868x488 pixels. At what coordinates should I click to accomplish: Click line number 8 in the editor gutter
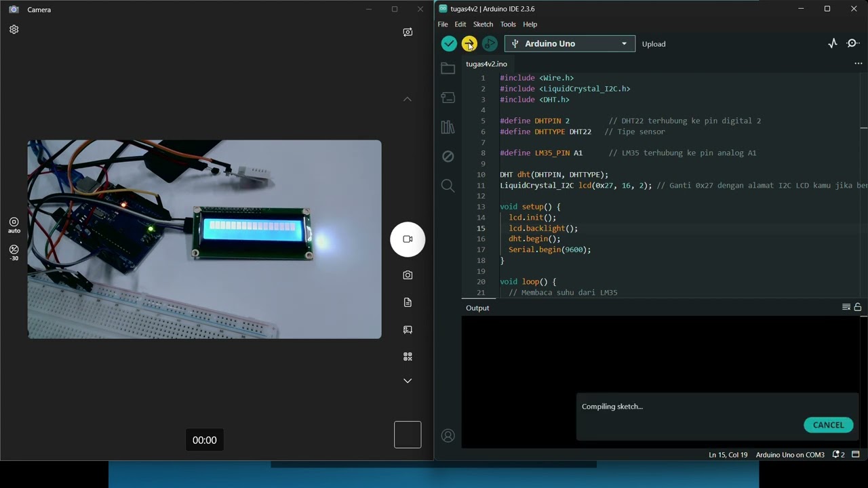pos(483,153)
